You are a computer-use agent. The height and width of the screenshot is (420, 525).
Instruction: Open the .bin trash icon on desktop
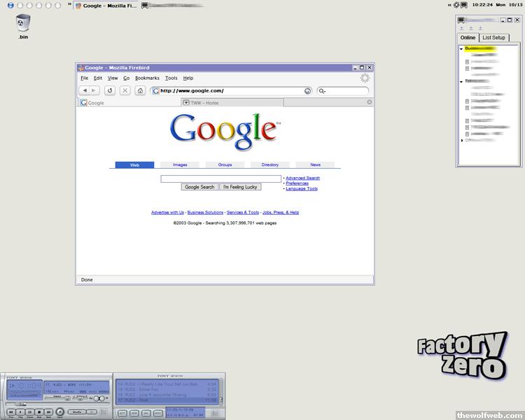23,23
